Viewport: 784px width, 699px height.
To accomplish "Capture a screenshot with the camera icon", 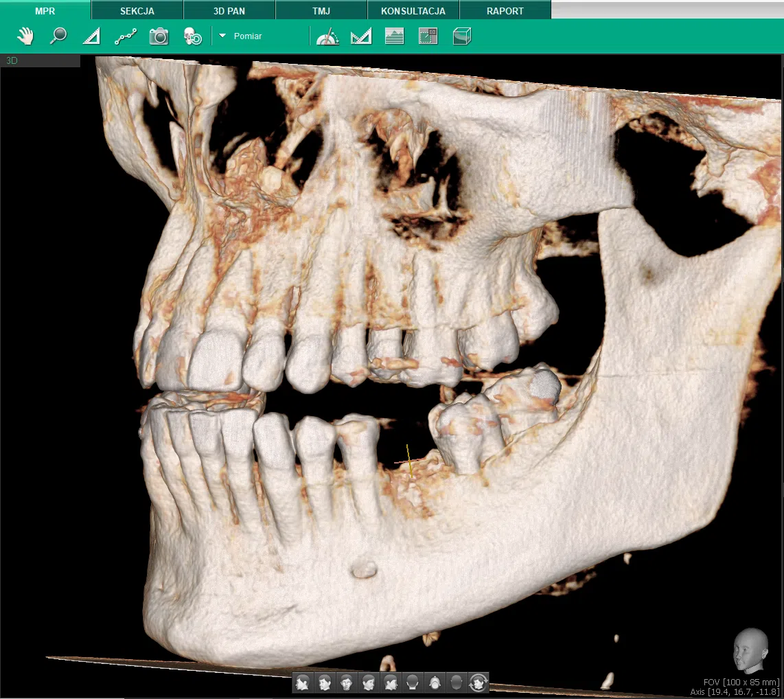I will pyautogui.click(x=159, y=36).
